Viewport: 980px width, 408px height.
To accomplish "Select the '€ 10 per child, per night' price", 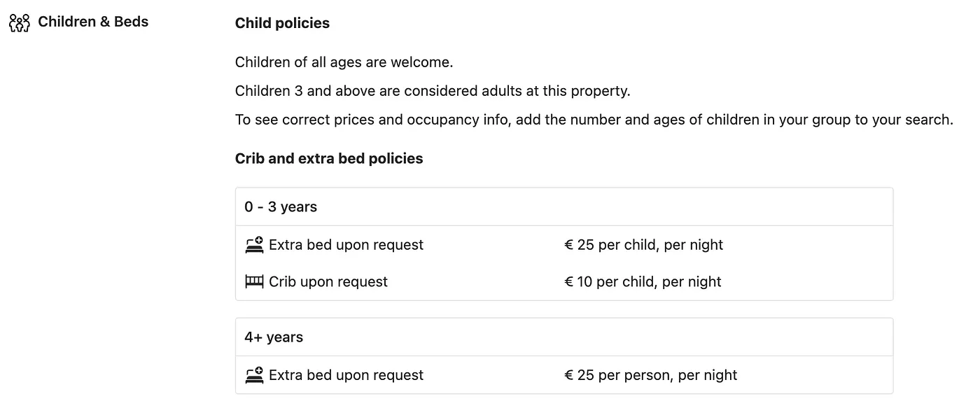I will pos(643,282).
